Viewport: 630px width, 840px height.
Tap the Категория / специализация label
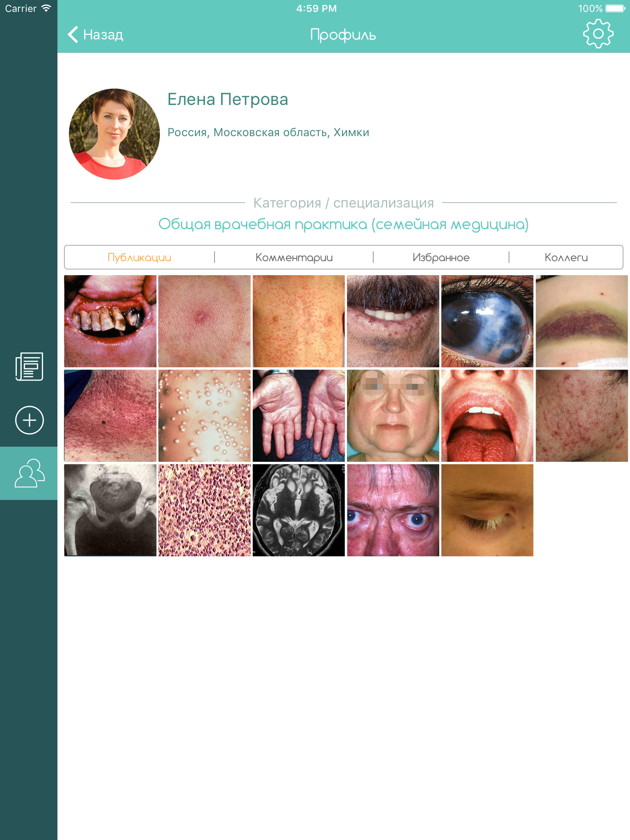[344, 203]
